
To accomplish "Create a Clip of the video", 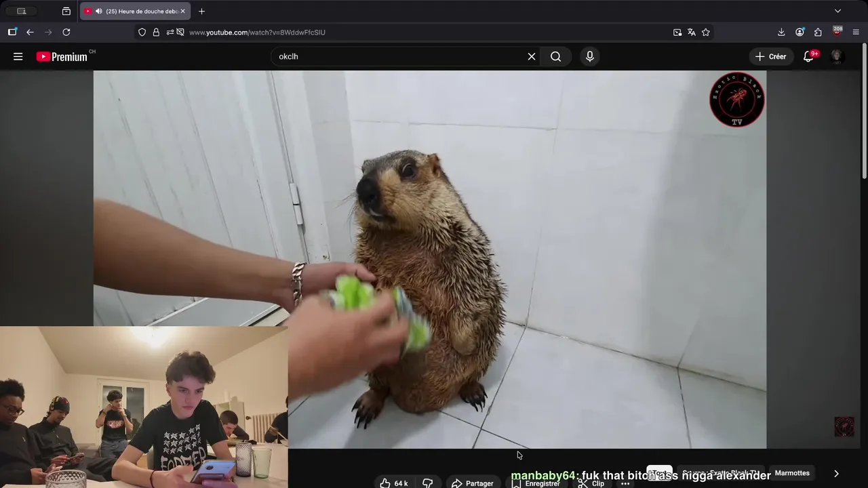I will tap(591, 483).
